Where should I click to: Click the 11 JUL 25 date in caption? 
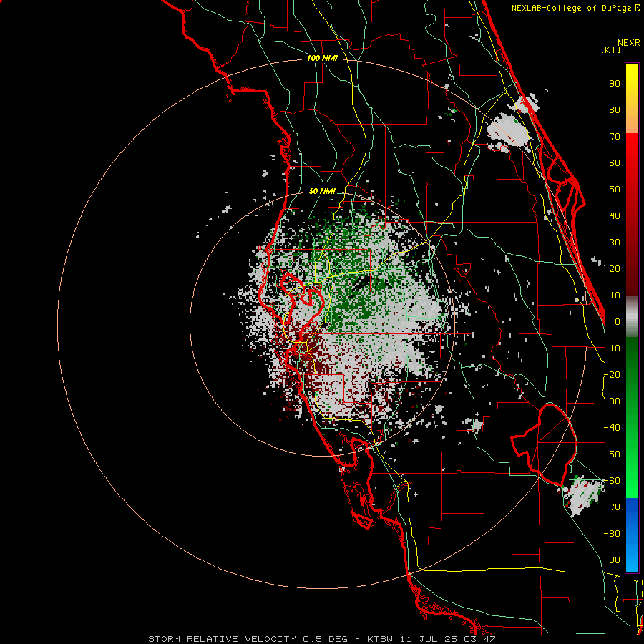(429, 639)
